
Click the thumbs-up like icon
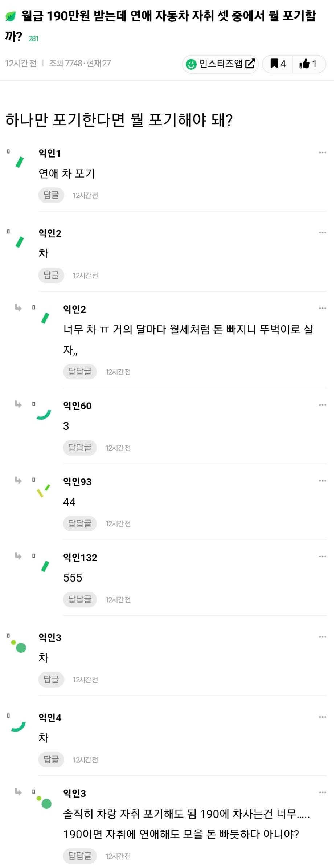[308, 64]
